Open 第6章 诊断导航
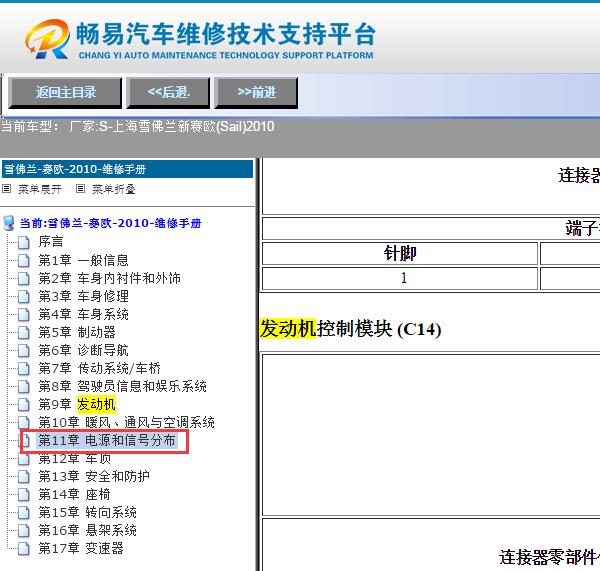This screenshot has height=571, width=600. pyautogui.click(x=83, y=350)
